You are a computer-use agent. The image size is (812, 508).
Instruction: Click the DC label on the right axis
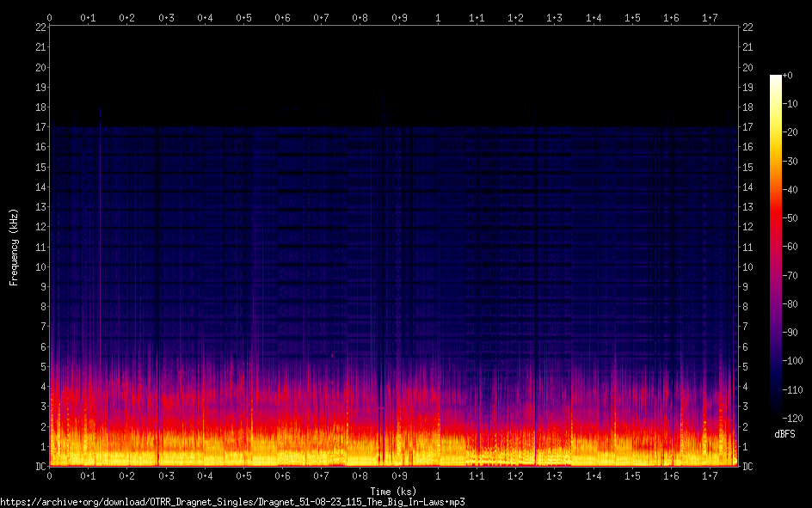[x=748, y=467]
